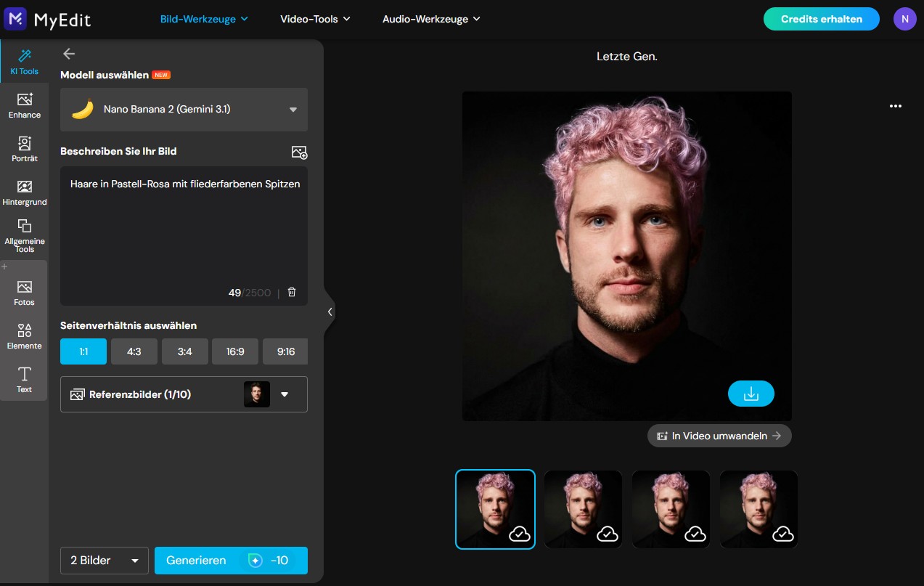Open the Hintergrund tool
Viewport: 924px width, 586px height.
pyautogui.click(x=24, y=193)
